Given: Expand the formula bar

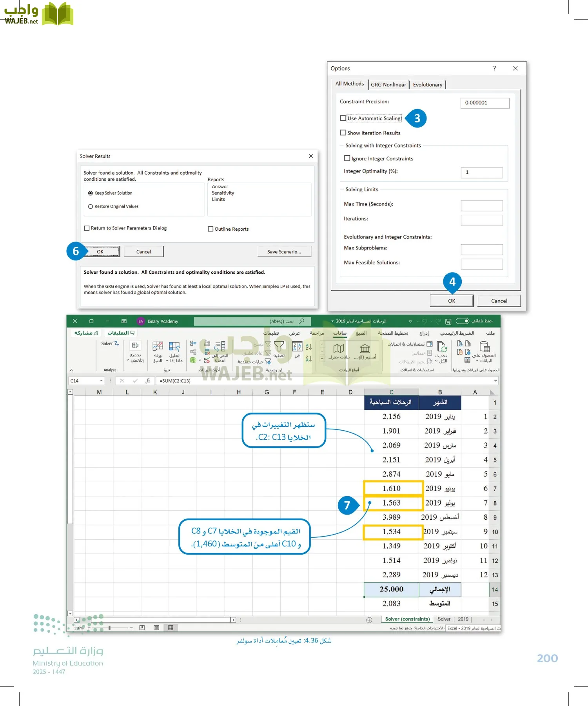Looking at the screenshot, I should coord(495,381).
